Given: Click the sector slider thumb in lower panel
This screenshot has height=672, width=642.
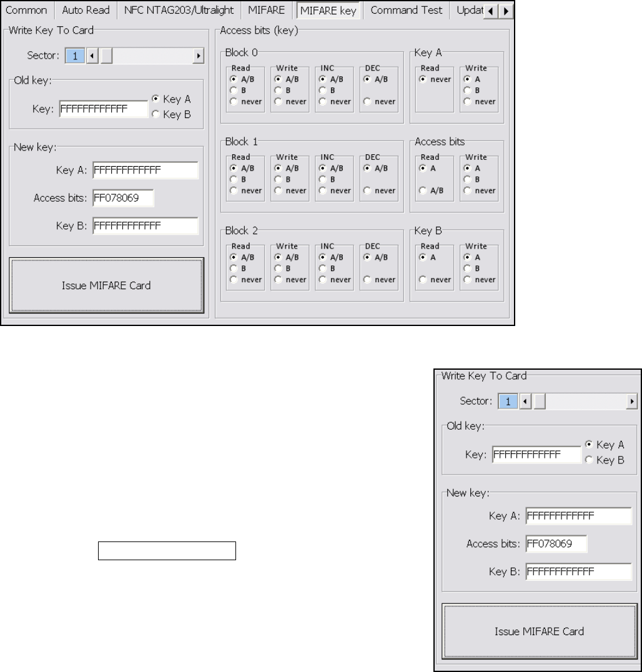Looking at the screenshot, I should coord(539,402).
